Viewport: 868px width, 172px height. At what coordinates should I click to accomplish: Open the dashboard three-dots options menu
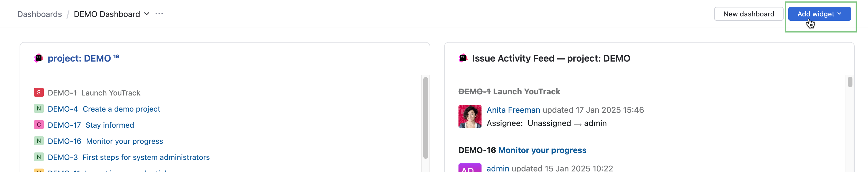coord(159,14)
